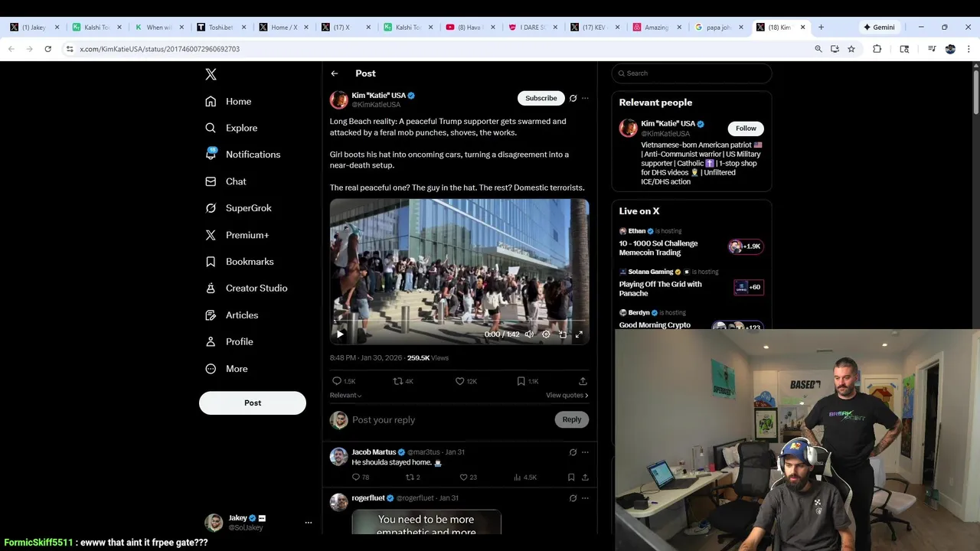This screenshot has height=551, width=980.
Task: Share Jacob Martus's reply
Action: [585, 478]
